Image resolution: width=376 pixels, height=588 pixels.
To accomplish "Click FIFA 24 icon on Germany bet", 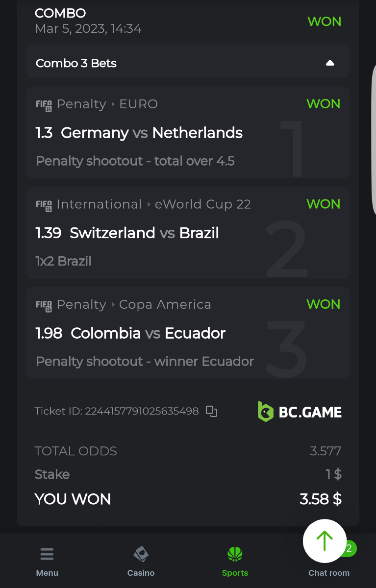I will (x=44, y=105).
